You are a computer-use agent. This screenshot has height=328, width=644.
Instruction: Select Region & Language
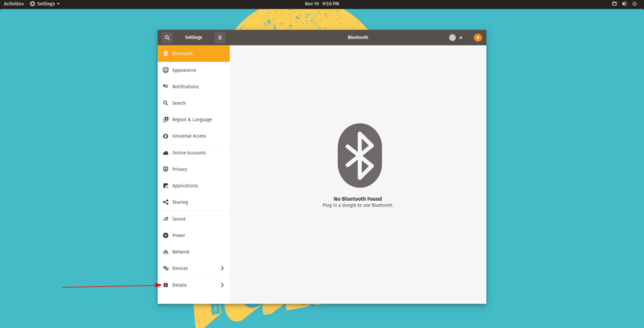click(192, 120)
